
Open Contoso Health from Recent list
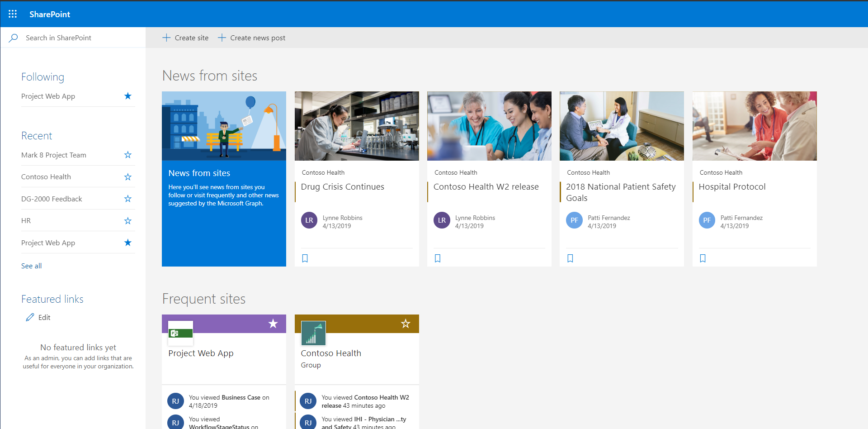click(x=46, y=177)
